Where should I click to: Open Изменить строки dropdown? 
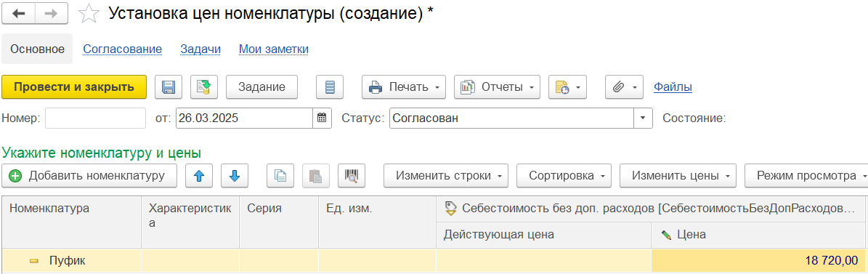(446, 176)
